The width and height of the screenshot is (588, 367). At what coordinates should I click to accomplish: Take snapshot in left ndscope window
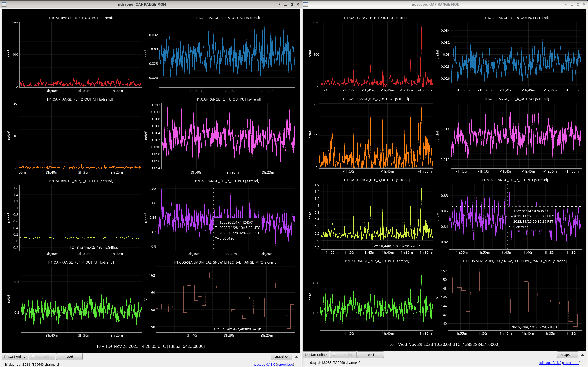click(x=281, y=356)
